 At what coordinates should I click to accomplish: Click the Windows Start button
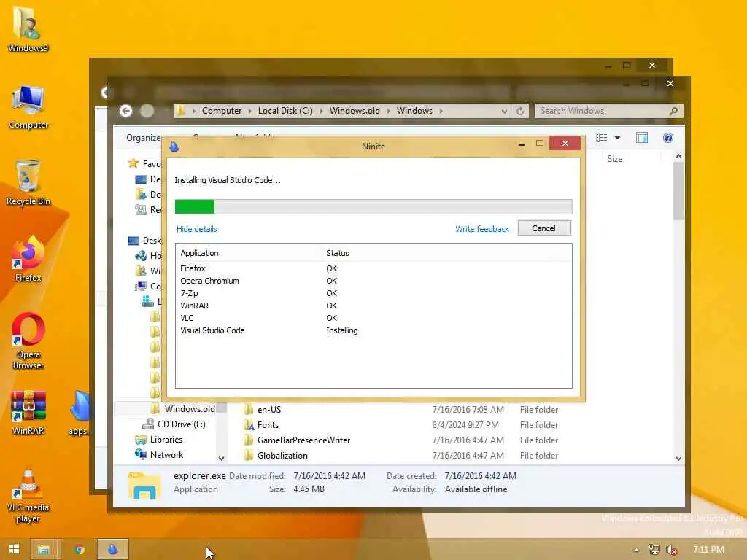tap(15, 549)
